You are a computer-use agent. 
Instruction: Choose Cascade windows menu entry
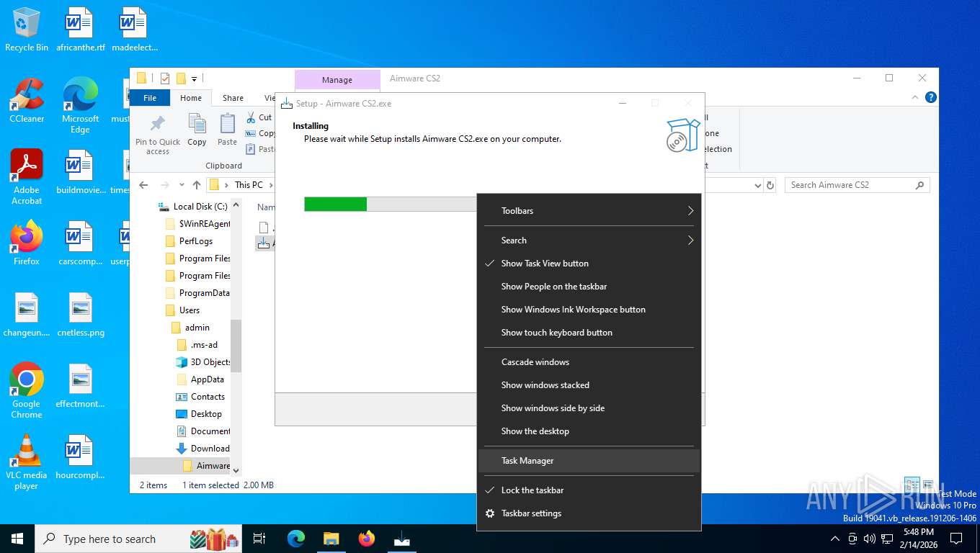tap(589, 362)
